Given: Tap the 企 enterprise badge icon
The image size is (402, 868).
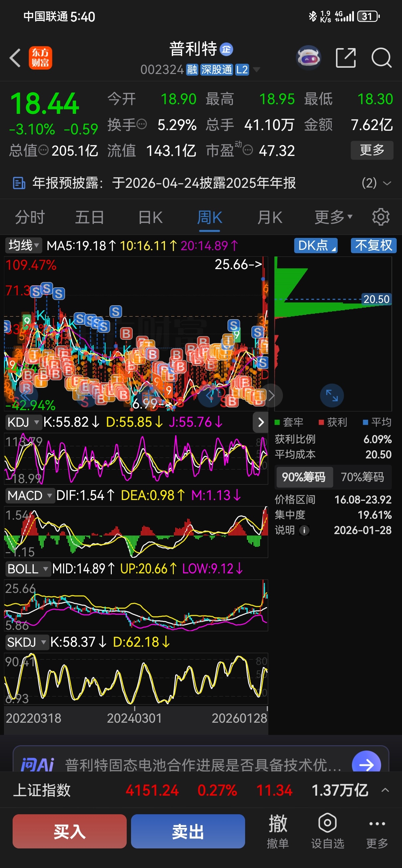Looking at the screenshot, I should pyautogui.click(x=227, y=49).
